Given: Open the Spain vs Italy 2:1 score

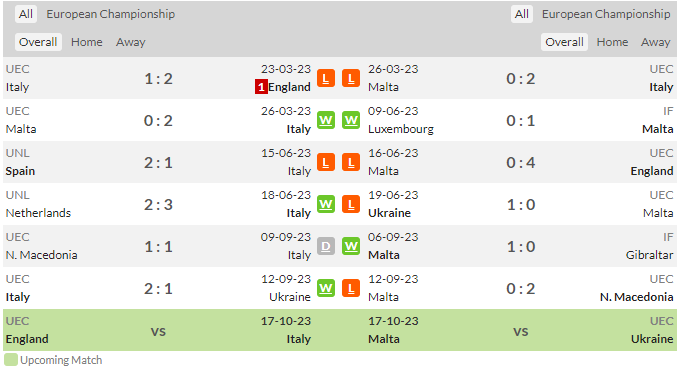Looking at the screenshot, I should tap(158, 163).
